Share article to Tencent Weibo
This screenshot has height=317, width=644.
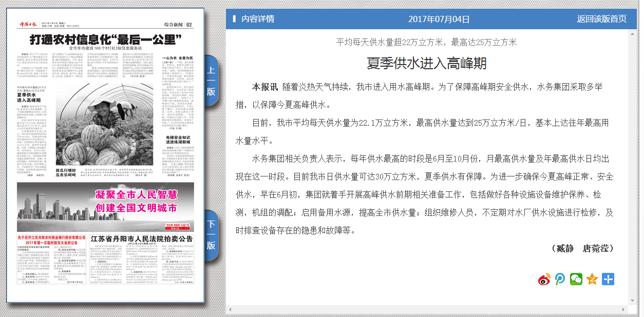tap(560, 279)
